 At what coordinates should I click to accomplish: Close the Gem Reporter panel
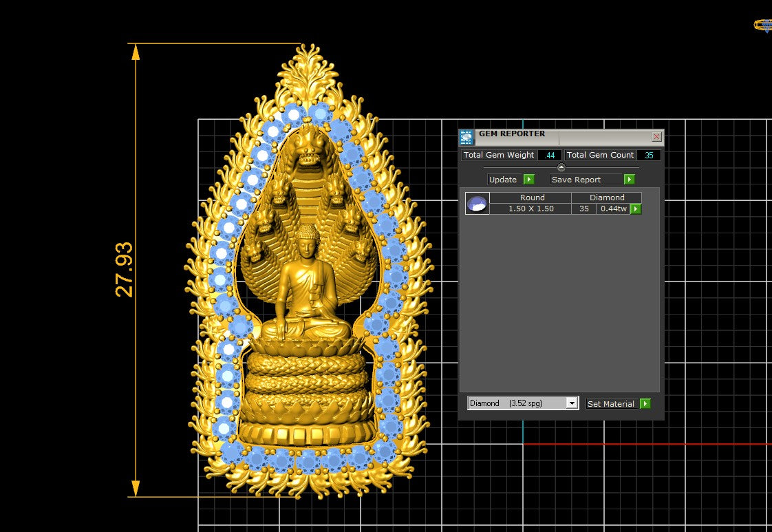pos(656,137)
